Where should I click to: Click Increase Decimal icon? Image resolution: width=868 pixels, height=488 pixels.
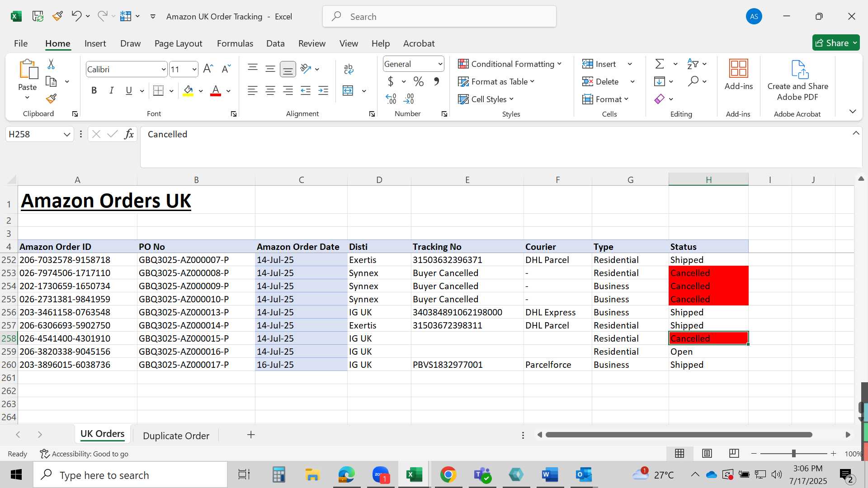[391, 99]
